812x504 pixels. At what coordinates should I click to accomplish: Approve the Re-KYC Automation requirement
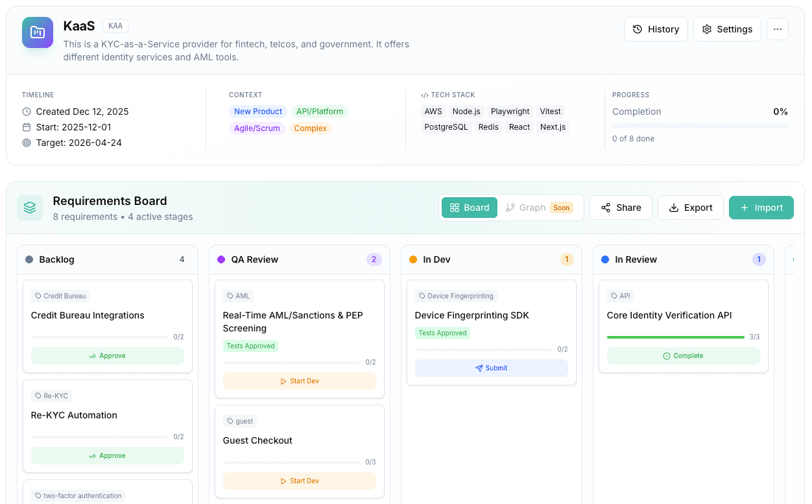(108, 455)
